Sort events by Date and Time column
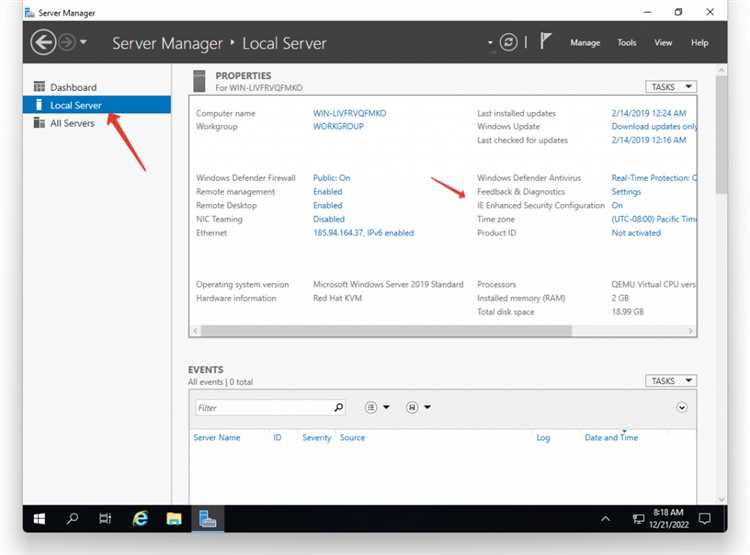750x555 pixels. [611, 437]
